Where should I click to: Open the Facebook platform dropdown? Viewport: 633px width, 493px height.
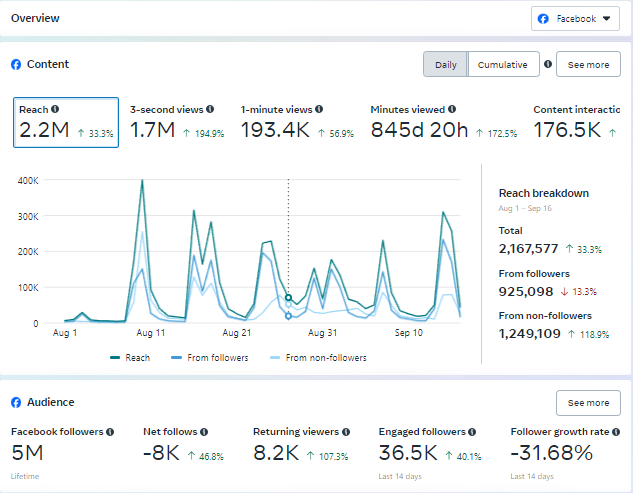(x=575, y=19)
